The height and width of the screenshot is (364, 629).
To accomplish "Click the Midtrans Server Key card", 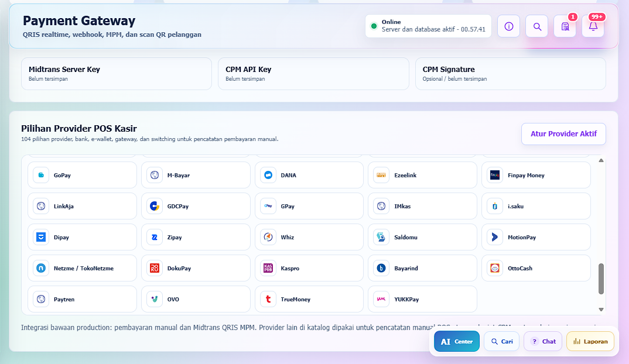I will [117, 74].
